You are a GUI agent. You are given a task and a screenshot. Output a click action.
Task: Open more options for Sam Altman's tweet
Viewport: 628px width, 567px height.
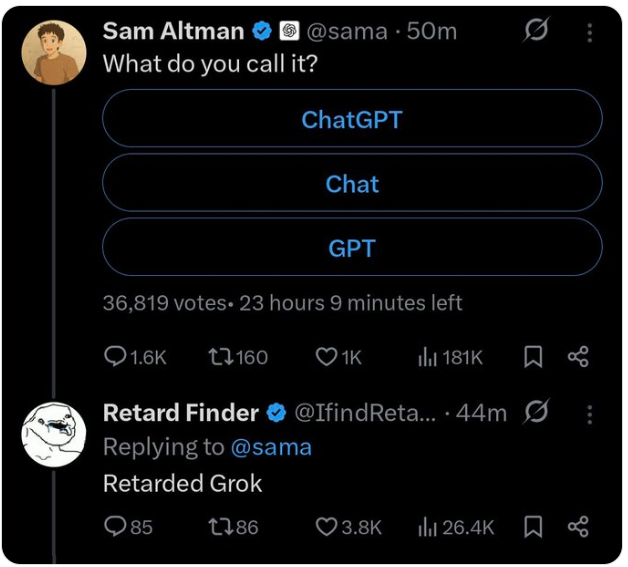[x=589, y=32]
